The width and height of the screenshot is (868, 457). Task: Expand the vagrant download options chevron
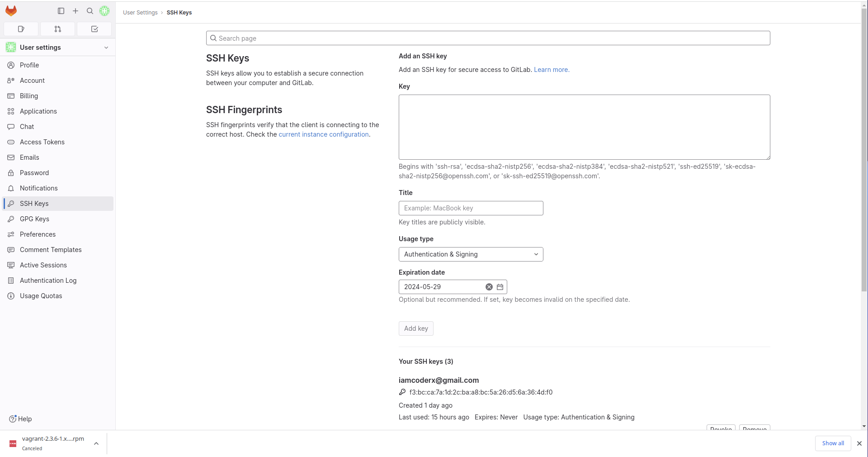96,443
